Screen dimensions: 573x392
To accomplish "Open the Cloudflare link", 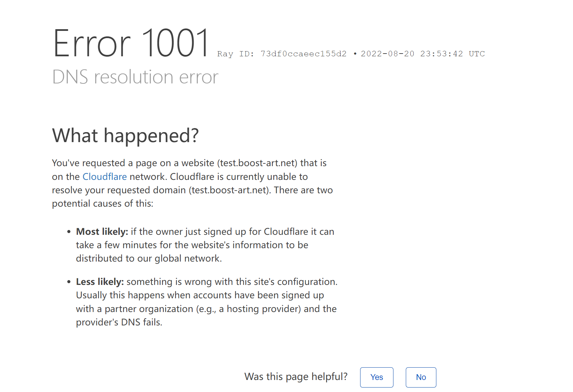I will point(105,176).
